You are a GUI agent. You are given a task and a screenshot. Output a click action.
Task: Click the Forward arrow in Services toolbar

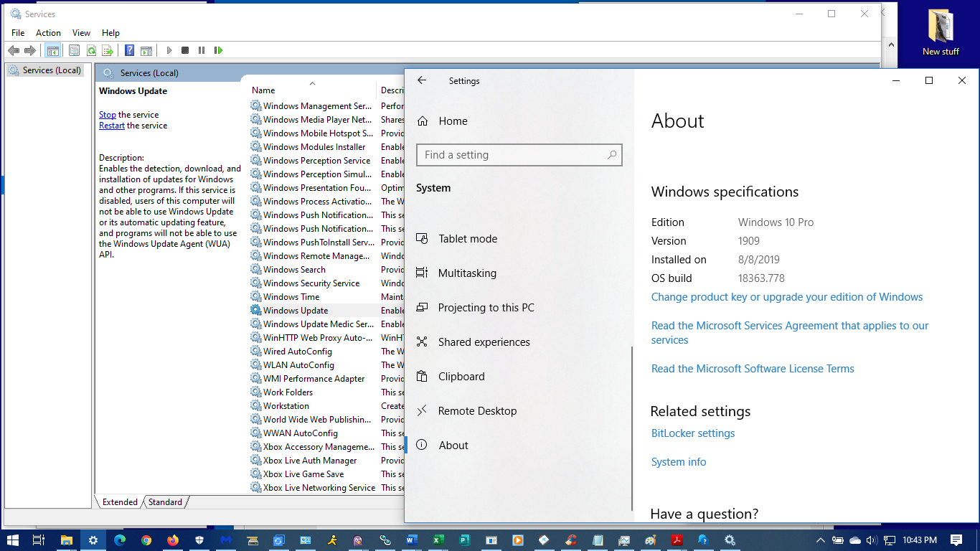(30, 50)
